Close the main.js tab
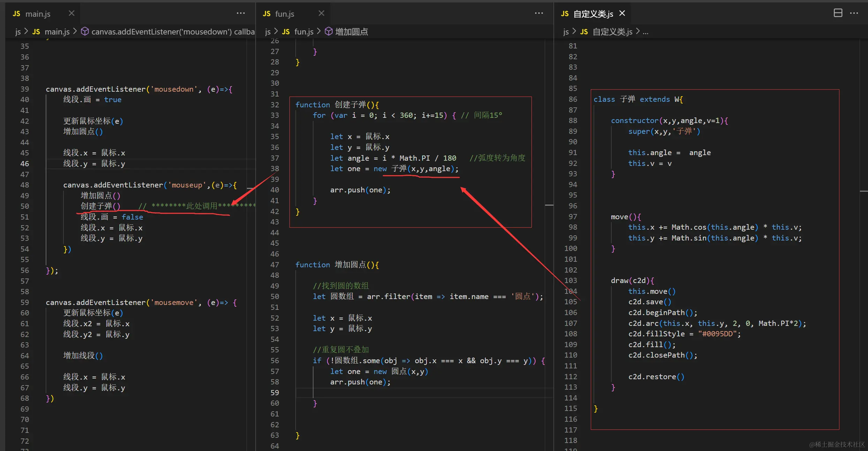Screen dimensions: 868x451 pyautogui.click(x=71, y=13)
